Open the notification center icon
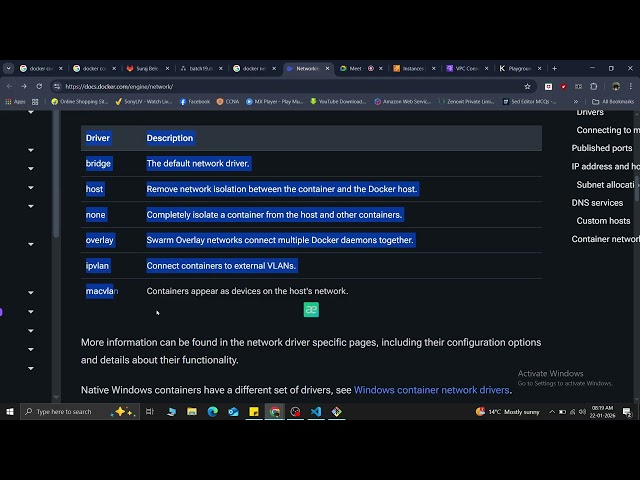640x480 pixels. click(x=627, y=412)
